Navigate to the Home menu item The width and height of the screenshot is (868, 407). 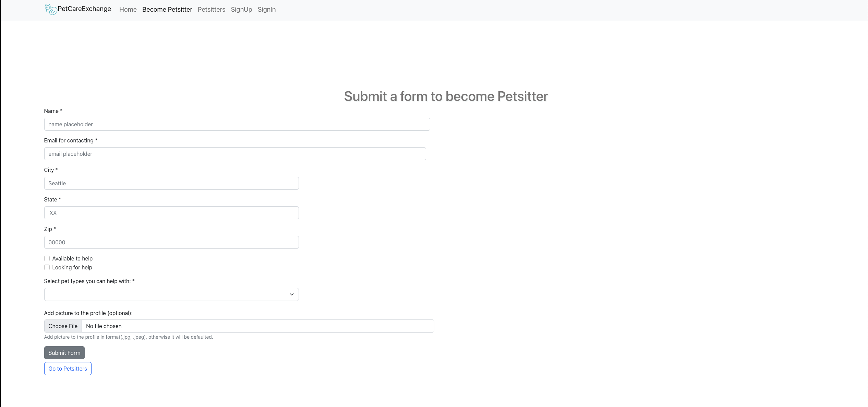click(x=128, y=9)
